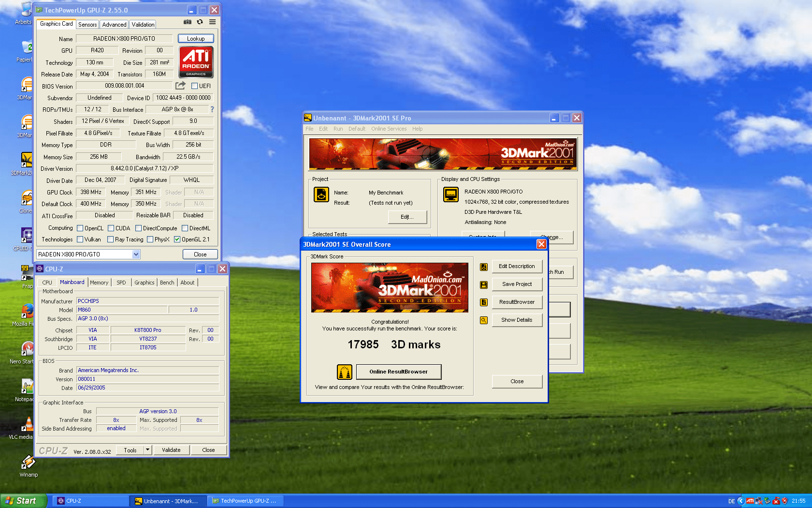Screen dimensions: 812x508
Task: Click the ResultBrowser icon
Action: 483,302
